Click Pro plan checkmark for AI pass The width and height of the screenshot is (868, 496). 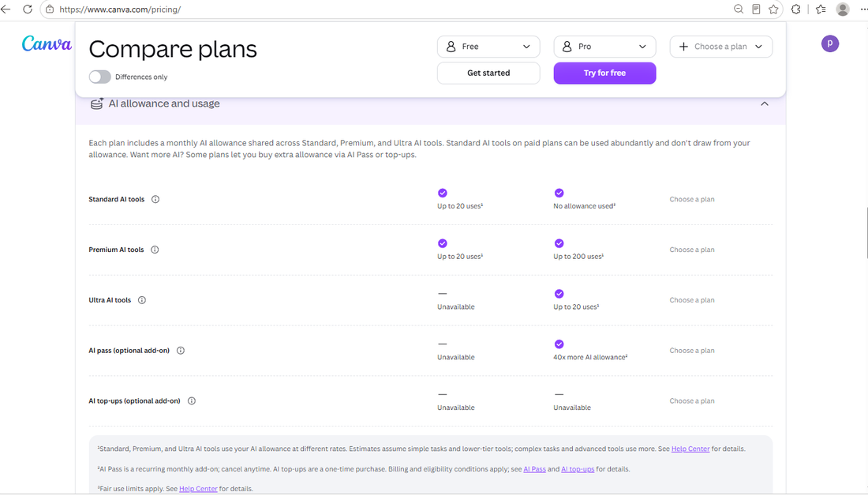(x=559, y=344)
